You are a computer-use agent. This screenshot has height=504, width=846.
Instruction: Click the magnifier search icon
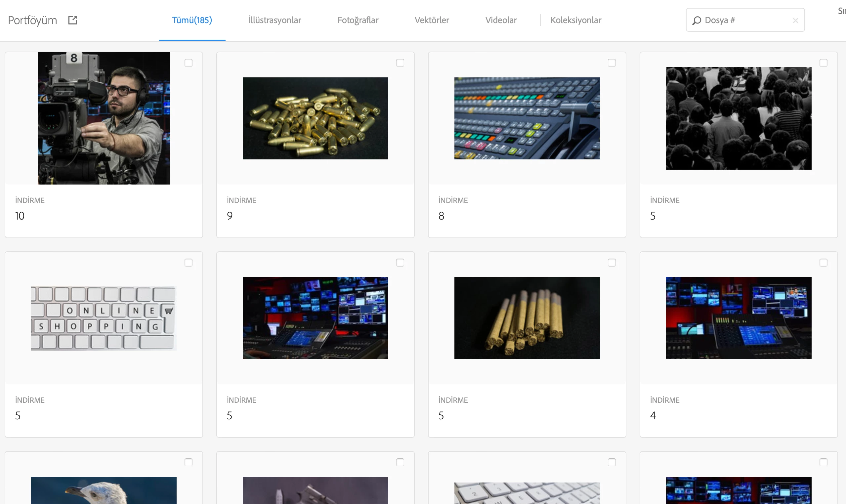coord(697,21)
